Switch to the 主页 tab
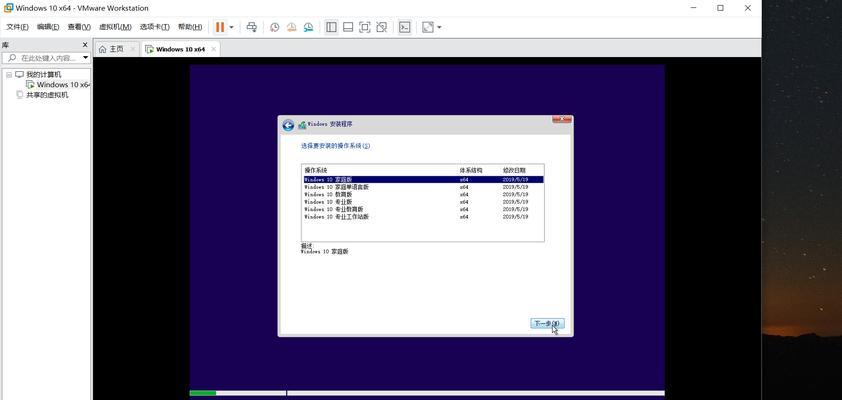 pos(116,49)
